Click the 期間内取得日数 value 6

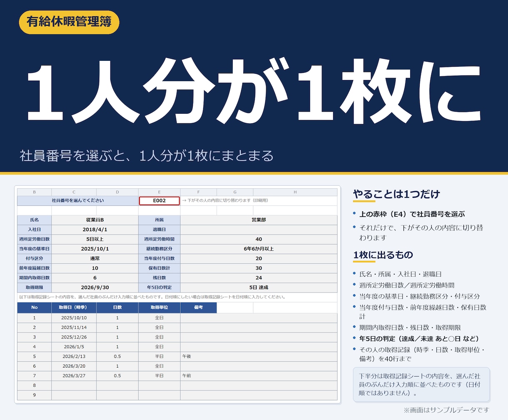point(95,277)
